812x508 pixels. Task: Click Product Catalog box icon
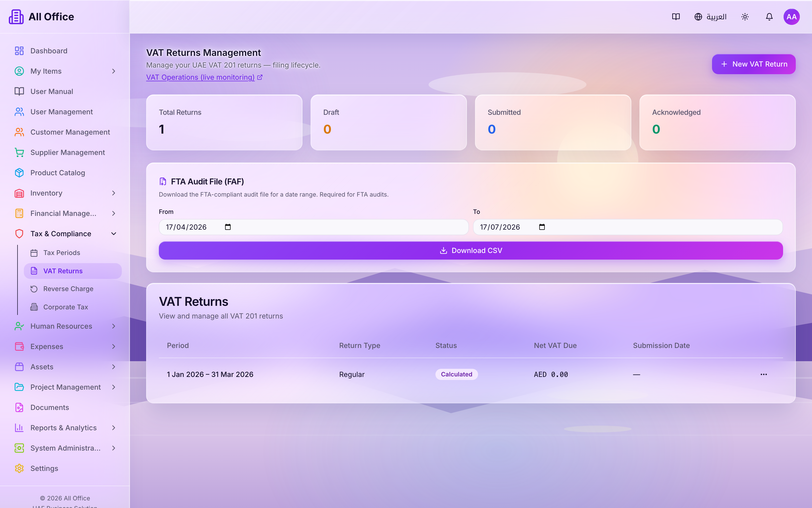point(19,173)
